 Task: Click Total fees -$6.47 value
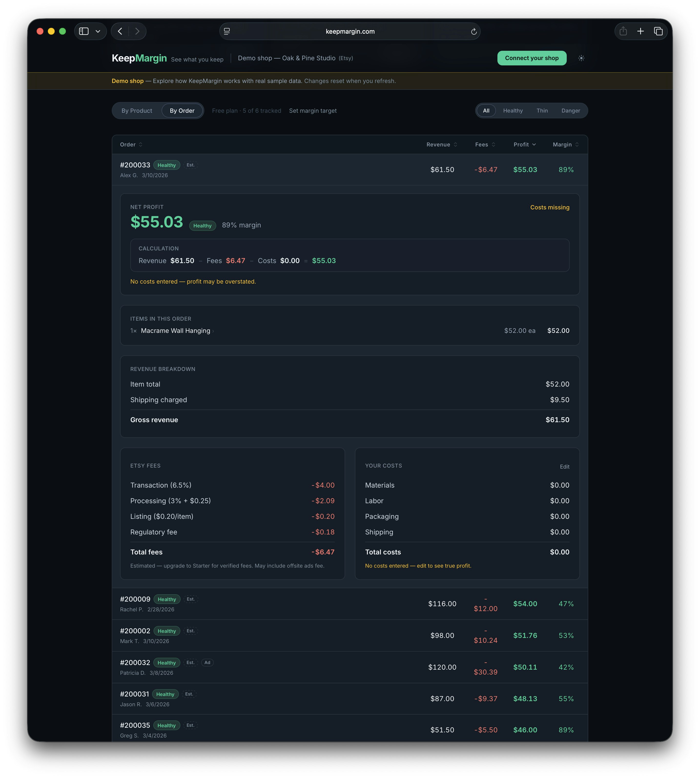(x=323, y=552)
